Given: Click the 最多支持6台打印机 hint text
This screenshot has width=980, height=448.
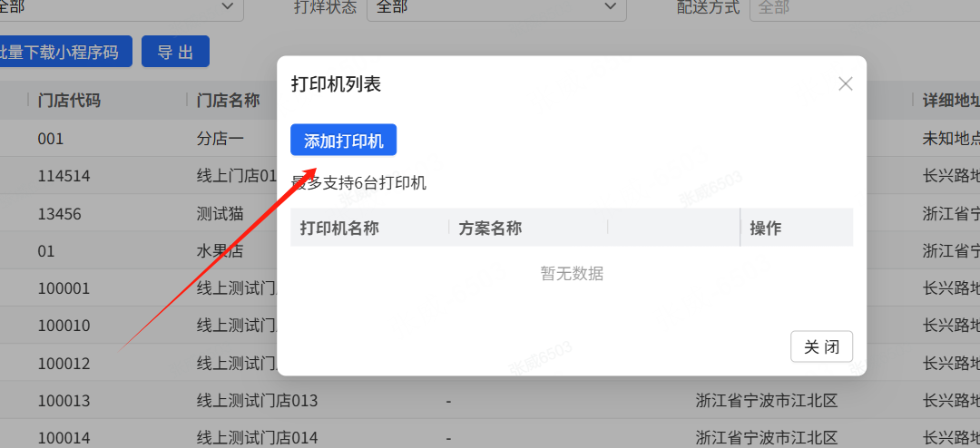Looking at the screenshot, I should 358,183.
